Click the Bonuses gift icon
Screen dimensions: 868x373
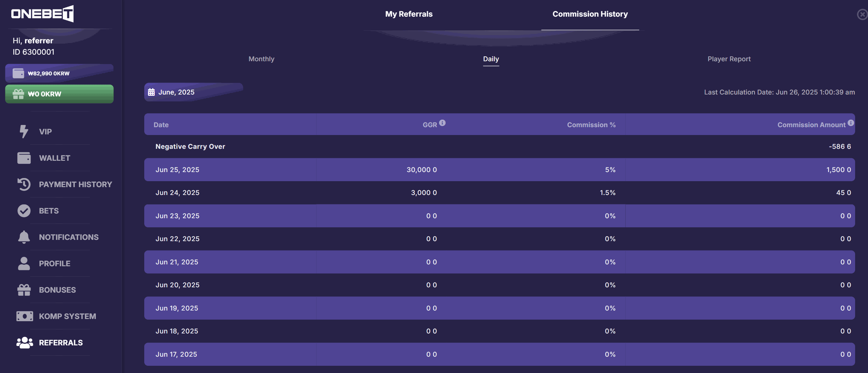[x=24, y=290]
